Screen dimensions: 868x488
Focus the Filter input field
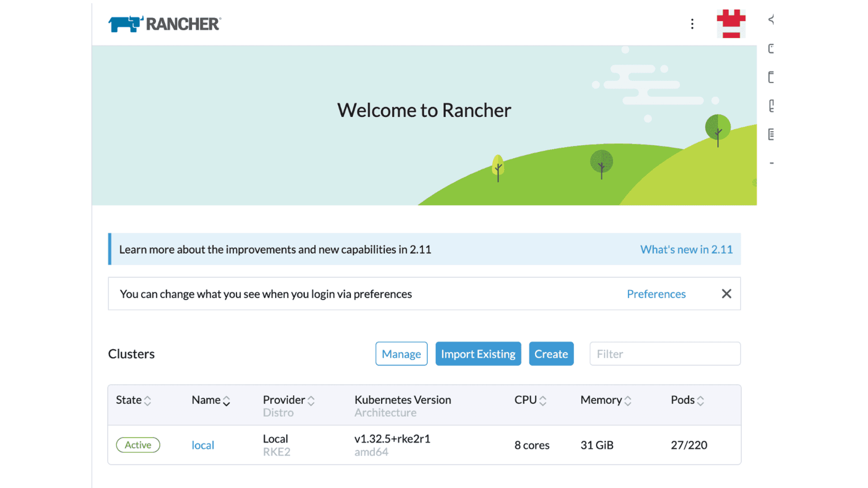pos(665,354)
